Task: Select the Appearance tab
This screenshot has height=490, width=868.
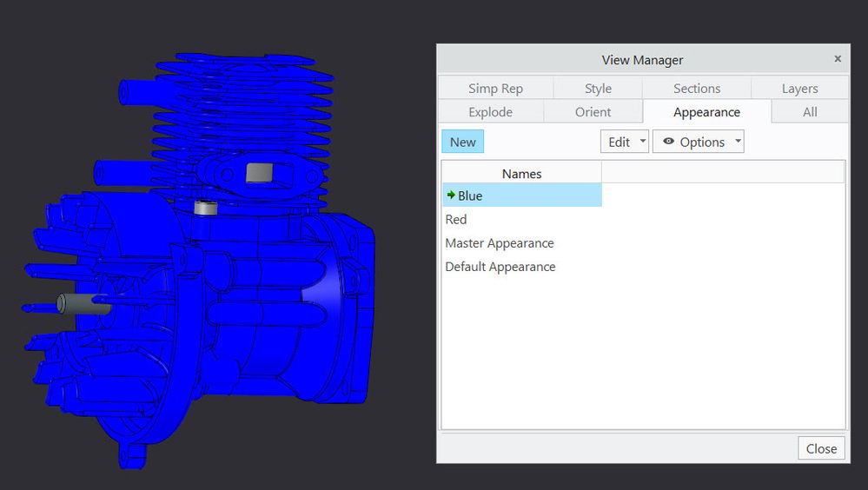Action: [706, 112]
